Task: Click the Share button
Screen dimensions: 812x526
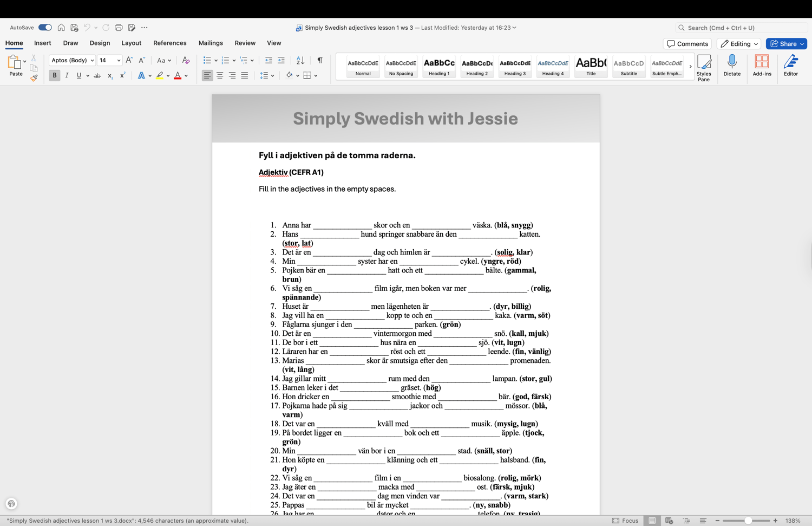Action: (786, 44)
